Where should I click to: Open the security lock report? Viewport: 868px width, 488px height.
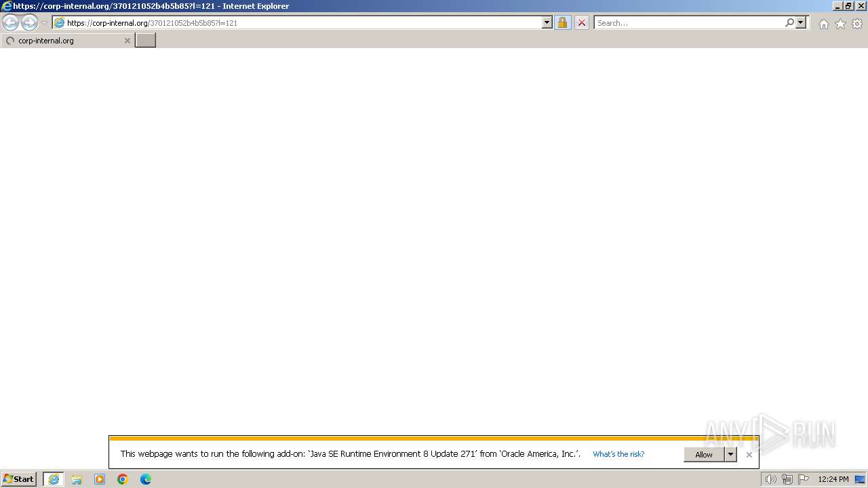pyautogui.click(x=562, y=22)
